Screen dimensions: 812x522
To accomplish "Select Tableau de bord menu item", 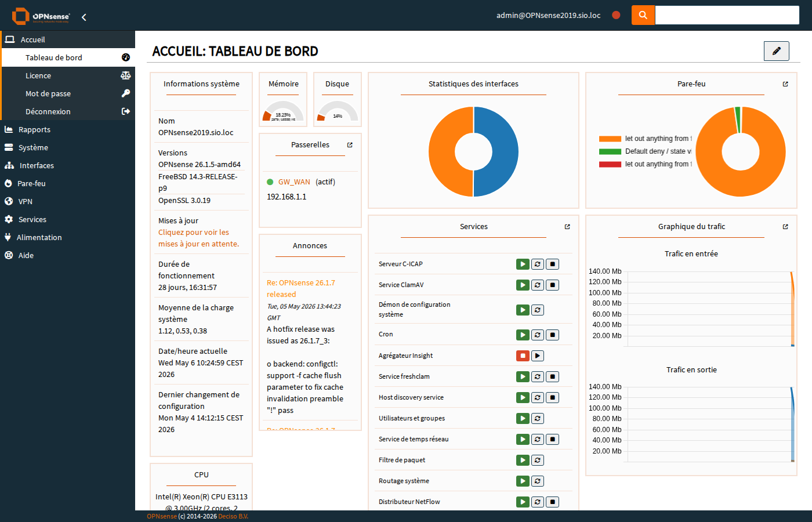I will point(68,57).
